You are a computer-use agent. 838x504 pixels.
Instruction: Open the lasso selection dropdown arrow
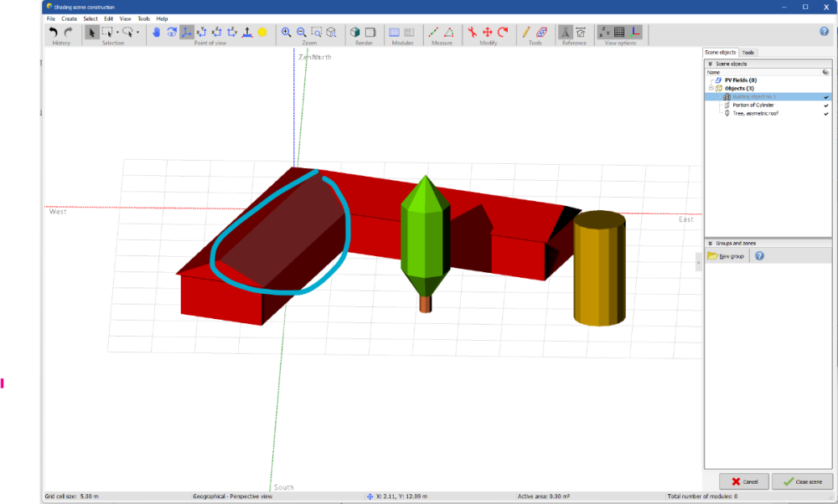coord(138,33)
